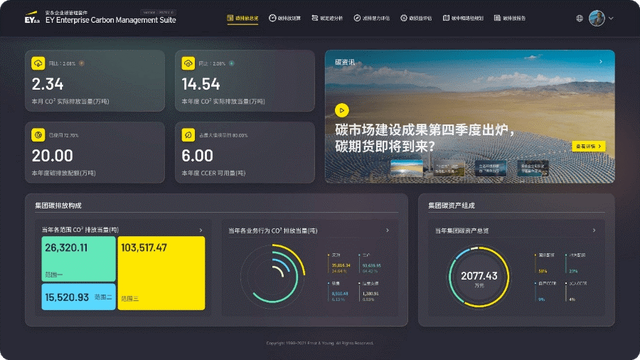The width and height of the screenshot is (640, 360).
Task: Click the monthly emission value 2.34
Action: point(48,84)
